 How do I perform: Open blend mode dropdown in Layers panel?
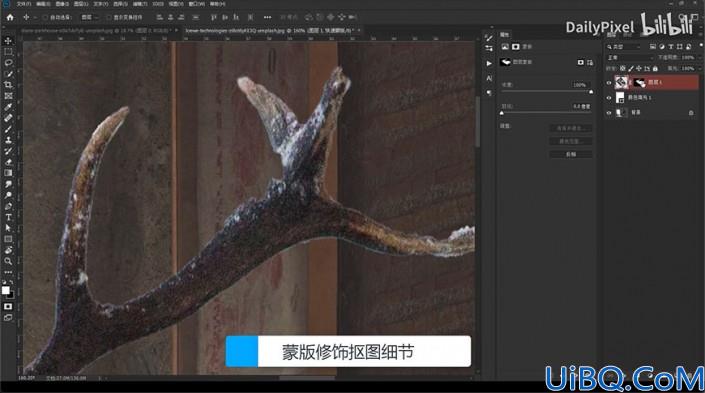point(629,58)
